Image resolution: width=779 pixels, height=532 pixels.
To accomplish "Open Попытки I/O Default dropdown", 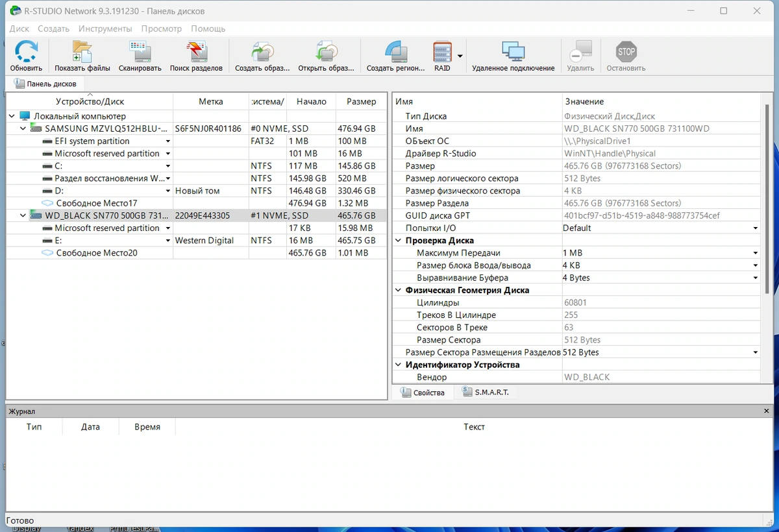I will [756, 228].
